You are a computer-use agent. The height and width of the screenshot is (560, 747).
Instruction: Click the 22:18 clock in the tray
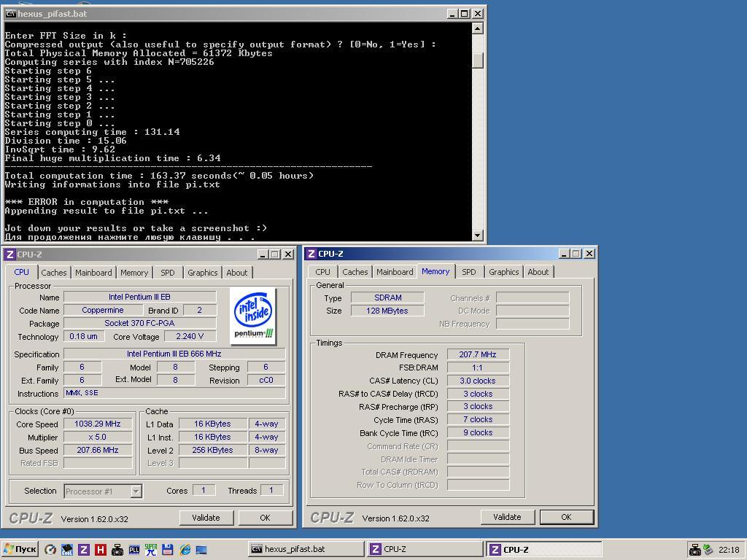(x=729, y=550)
